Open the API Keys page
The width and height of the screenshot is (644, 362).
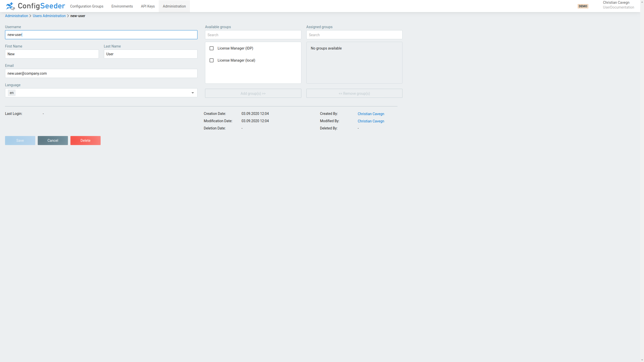pyautogui.click(x=148, y=6)
